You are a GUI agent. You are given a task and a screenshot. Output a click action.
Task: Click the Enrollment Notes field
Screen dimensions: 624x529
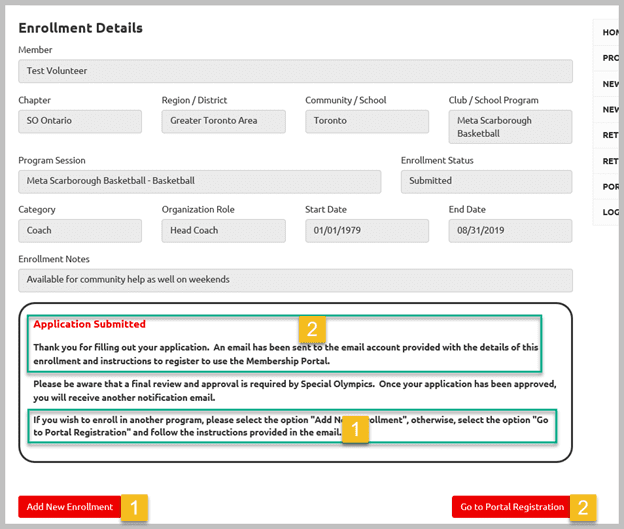[x=295, y=281]
